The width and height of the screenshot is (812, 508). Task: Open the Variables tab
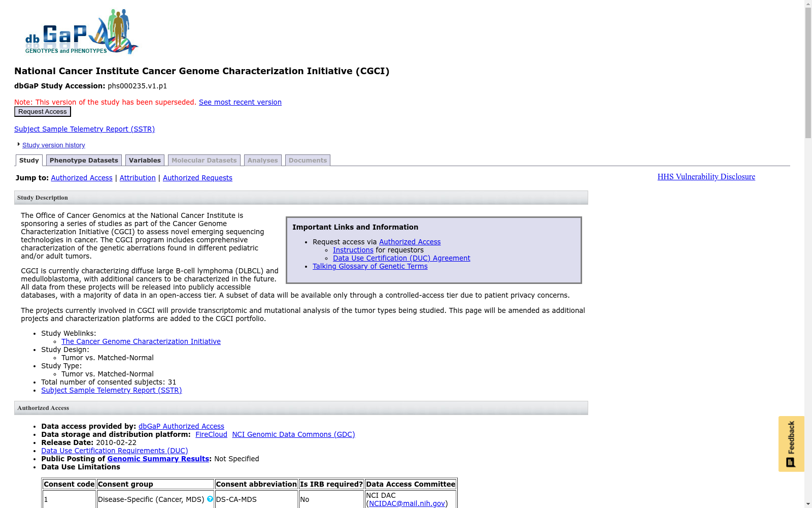click(x=145, y=161)
